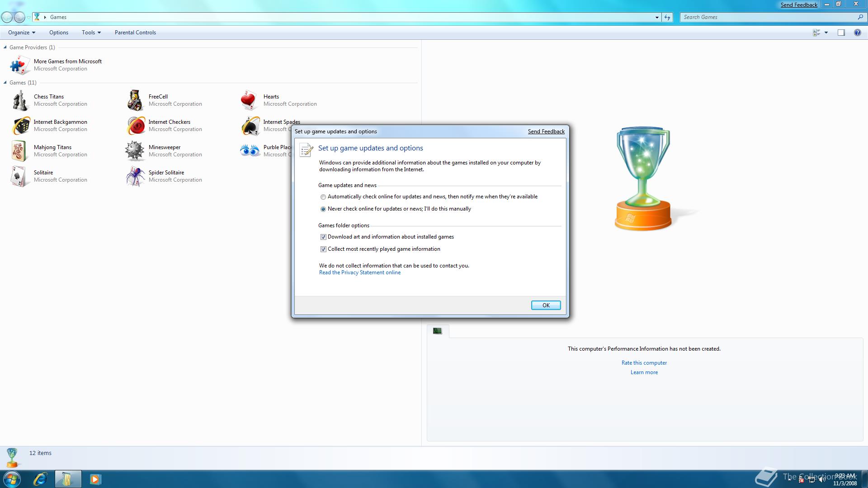The image size is (868, 488).
Task: Open the Windows Start orb
Action: pos(12,479)
